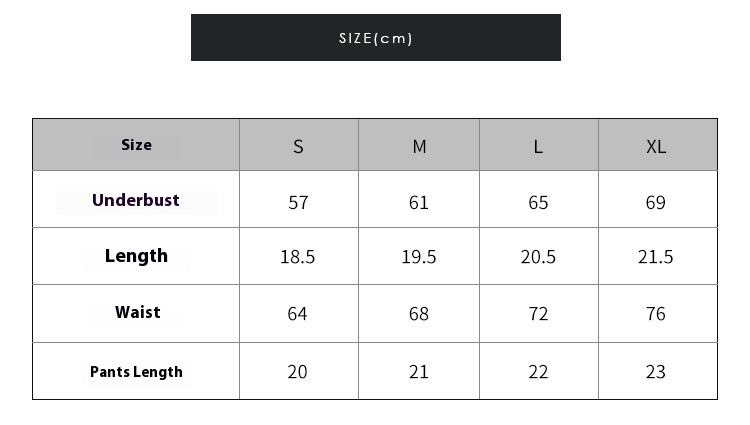Select the Size header cell
The width and height of the screenshot is (750, 425).
(136, 144)
